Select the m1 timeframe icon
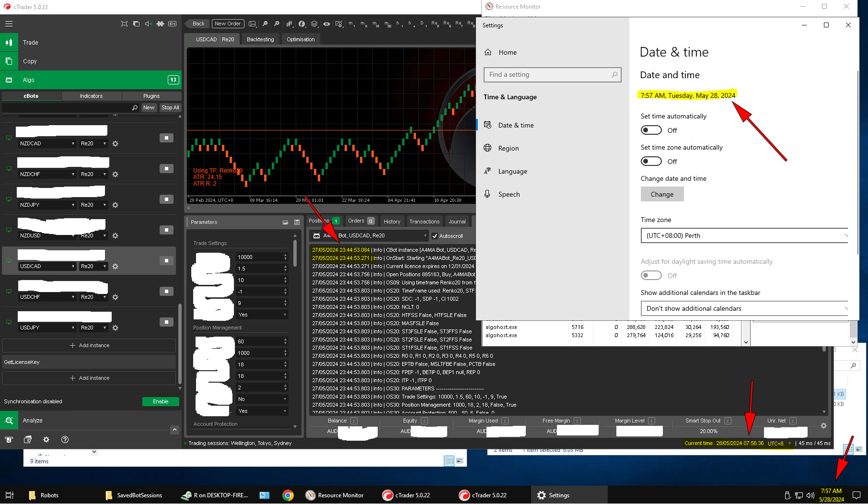 352,23
